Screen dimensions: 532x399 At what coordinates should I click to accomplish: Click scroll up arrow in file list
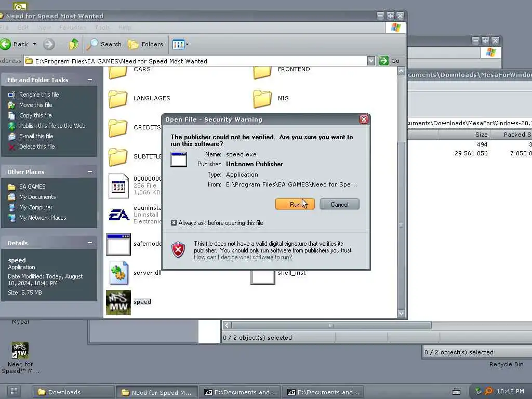pos(401,71)
